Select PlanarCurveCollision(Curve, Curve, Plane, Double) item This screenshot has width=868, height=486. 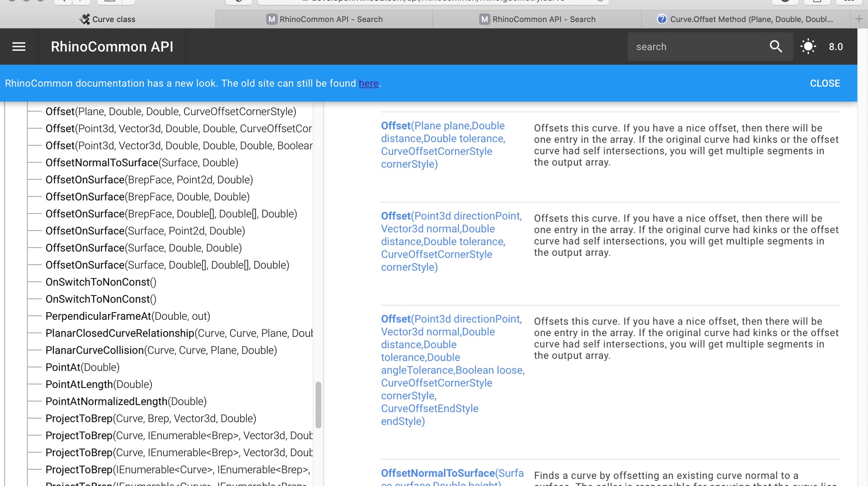[161, 350]
